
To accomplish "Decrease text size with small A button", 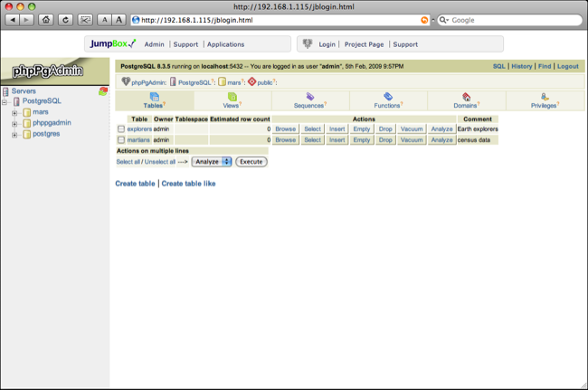I will pyautogui.click(x=105, y=20).
